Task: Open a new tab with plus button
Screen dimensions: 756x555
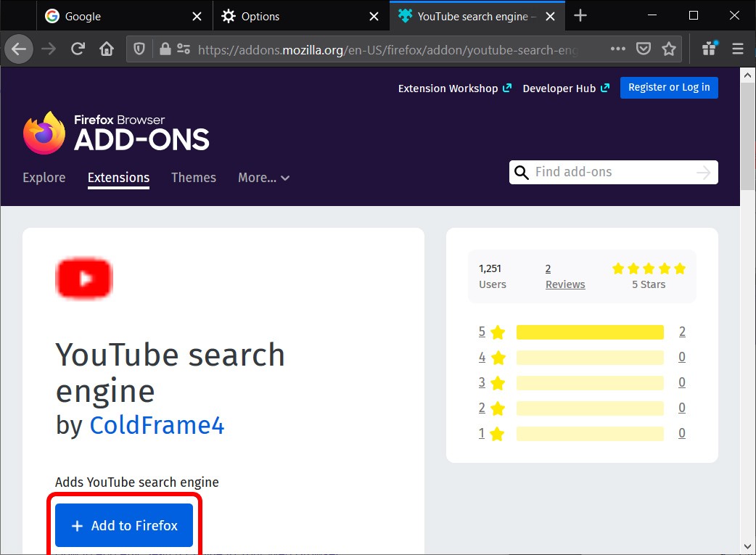Action: point(580,16)
